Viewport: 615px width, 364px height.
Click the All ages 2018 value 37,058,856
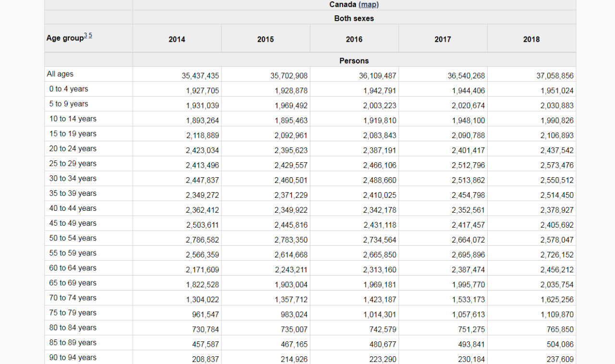pyautogui.click(x=554, y=76)
